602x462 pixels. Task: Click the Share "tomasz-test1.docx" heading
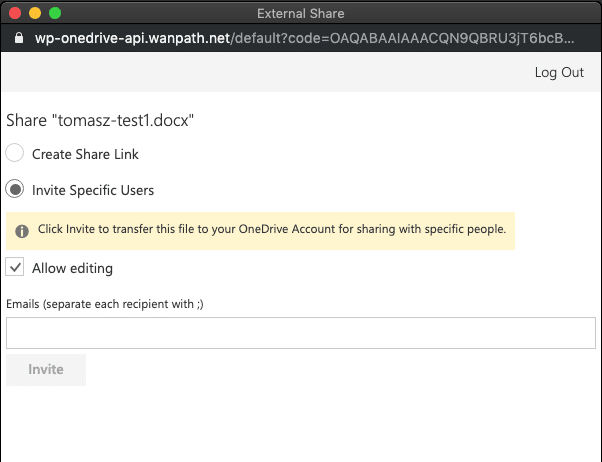[x=100, y=121]
